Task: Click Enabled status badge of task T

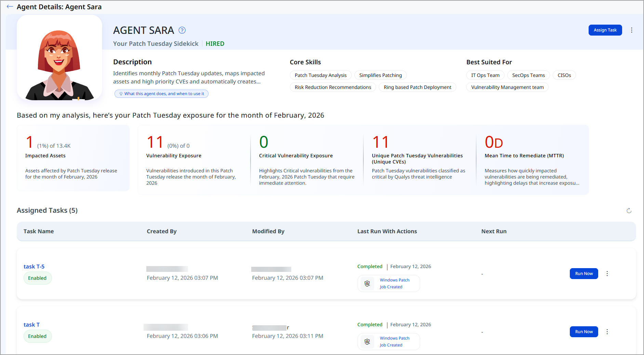Action: (x=37, y=336)
